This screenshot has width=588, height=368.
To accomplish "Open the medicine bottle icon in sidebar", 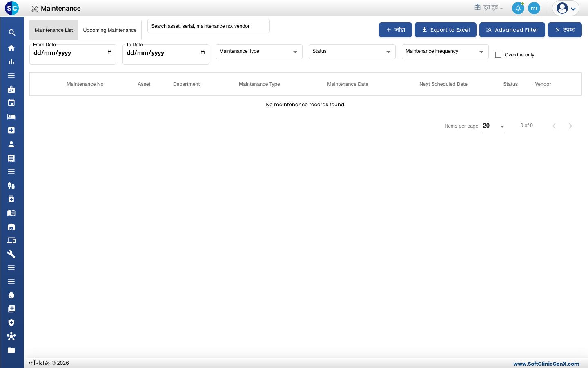I will click(x=11, y=199).
